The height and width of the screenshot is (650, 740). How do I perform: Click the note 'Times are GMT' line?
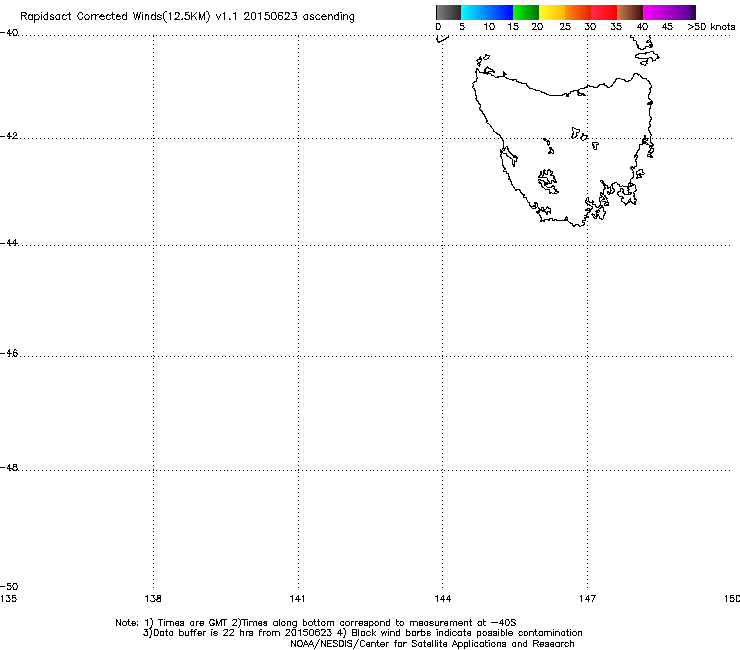coord(316,623)
